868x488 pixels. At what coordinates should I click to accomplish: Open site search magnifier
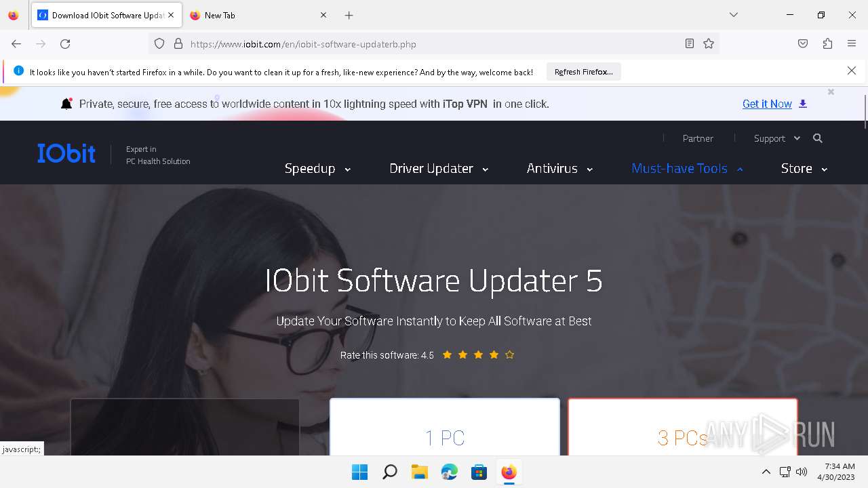[x=818, y=138]
